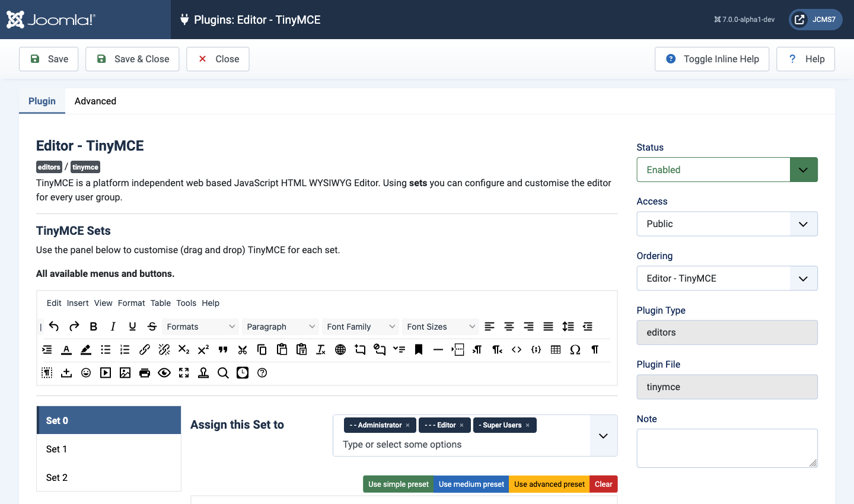Click the background highlight color icon
This screenshot has width=854, height=504.
(x=86, y=349)
